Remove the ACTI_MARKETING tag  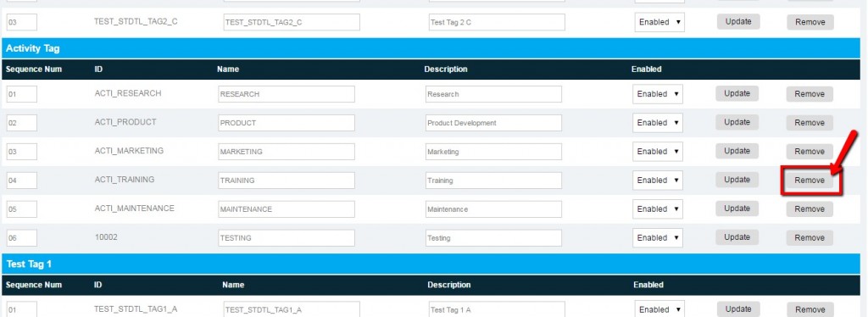click(x=810, y=152)
